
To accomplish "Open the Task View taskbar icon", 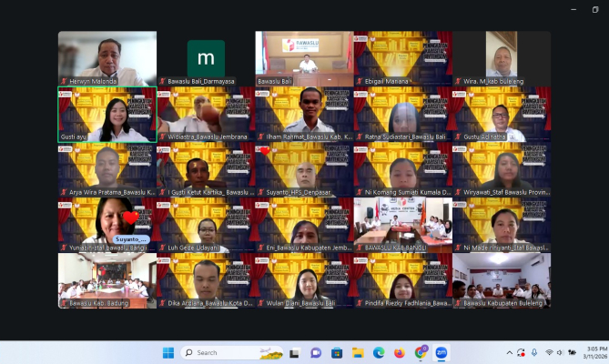I will [295, 352].
